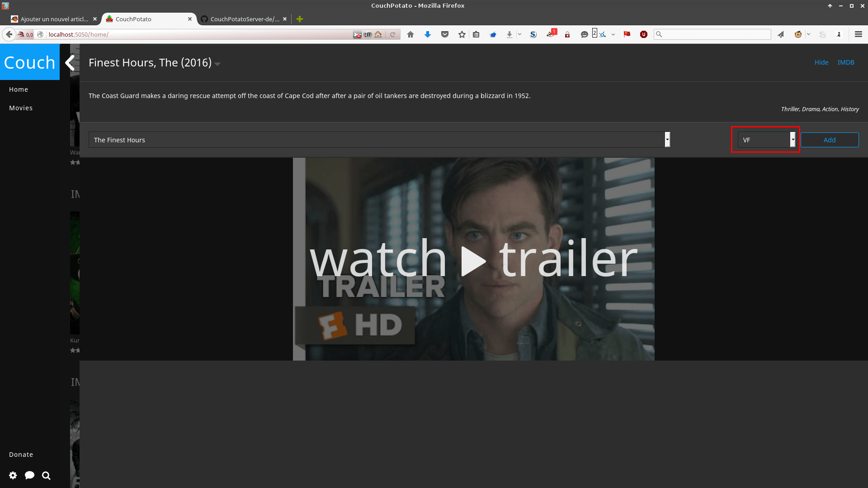Click the paper plane send icon

[x=781, y=34]
